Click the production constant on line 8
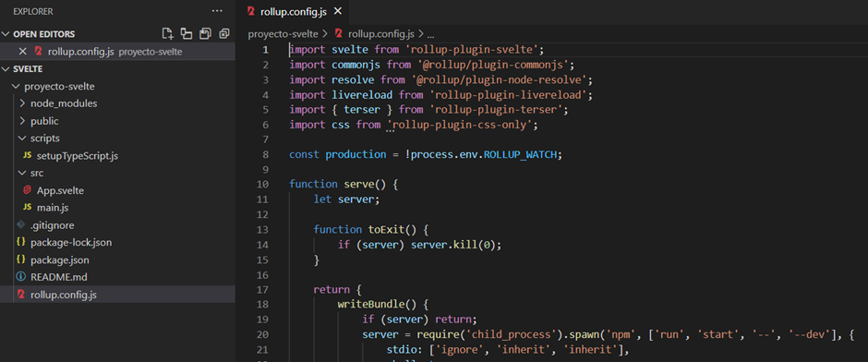Screen dimensions: 868x362 click(x=356, y=154)
